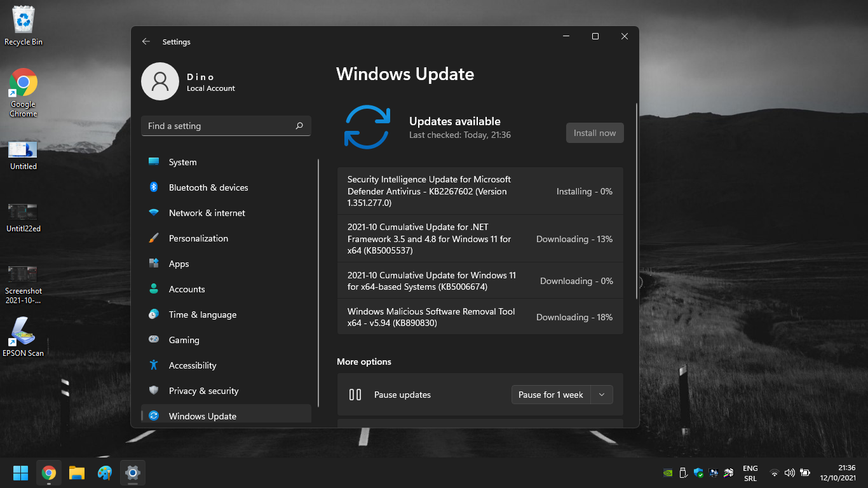Open the Accounts settings page
Viewport: 868px width, 488px height.
[x=187, y=289]
